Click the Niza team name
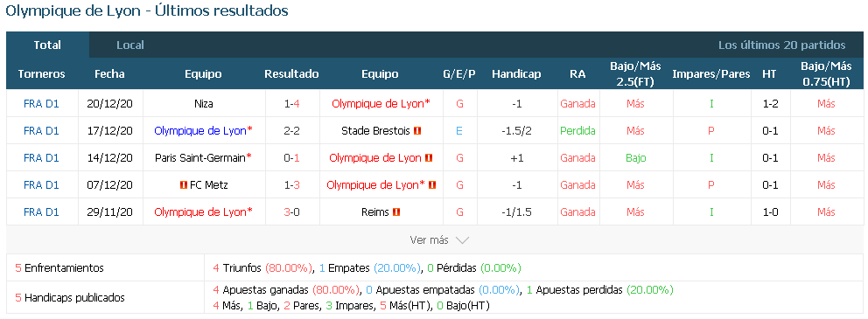Viewport: 868px width, 319px height. [x=204, y=104]
